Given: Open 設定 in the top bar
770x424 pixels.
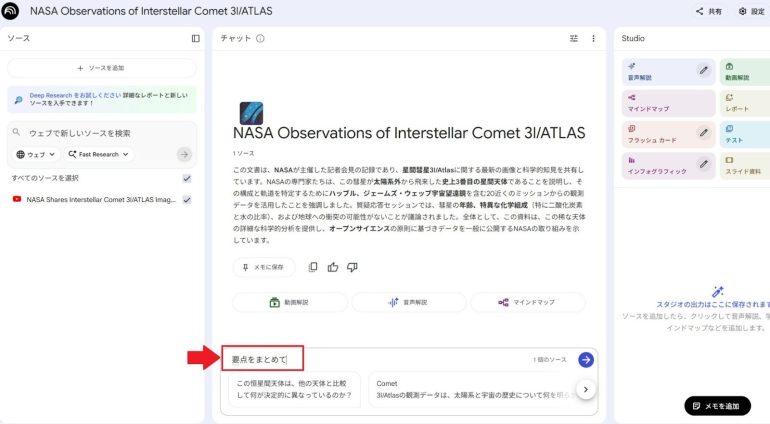Looking at the screenshot, I should [751, 11].
